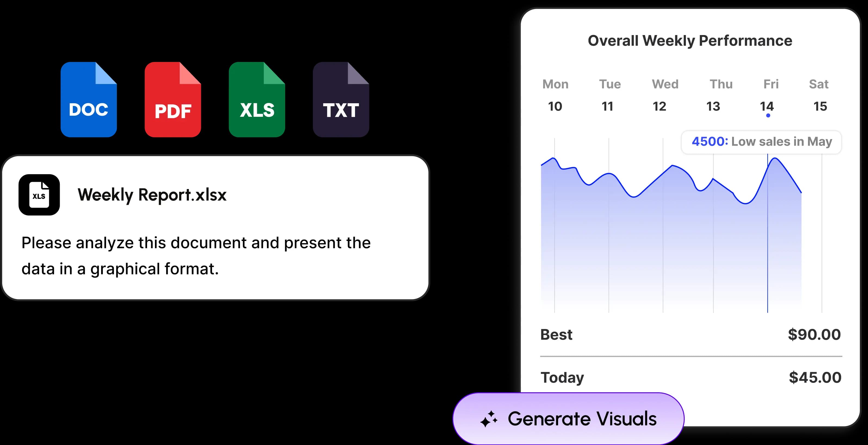This screenshot has height=445, width=868.
Task: Select the Today $45.00 row
Action: (x=691, y=377)
